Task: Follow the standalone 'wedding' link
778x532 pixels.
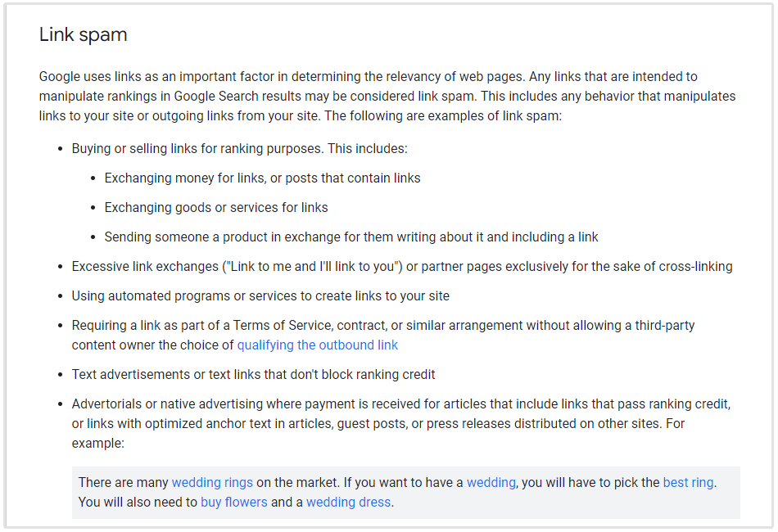Action: click(x=491, y=482)
